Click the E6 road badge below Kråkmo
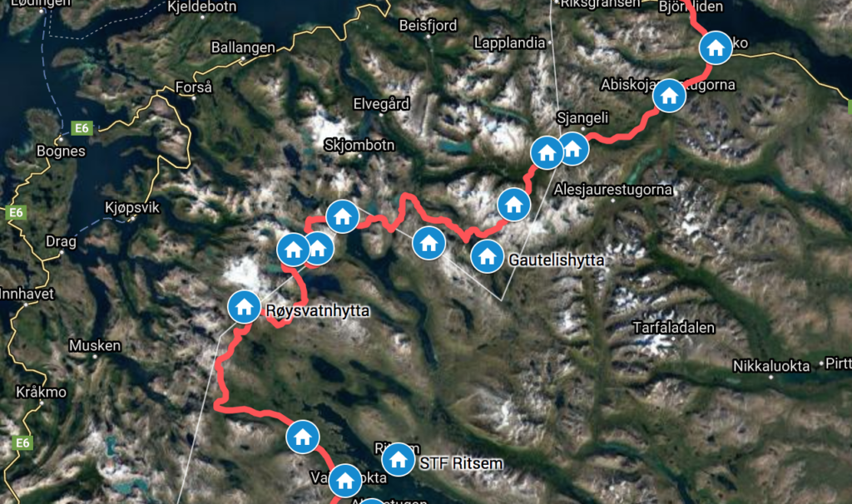This screenshot has width=852, height=504. coord(22,442)
